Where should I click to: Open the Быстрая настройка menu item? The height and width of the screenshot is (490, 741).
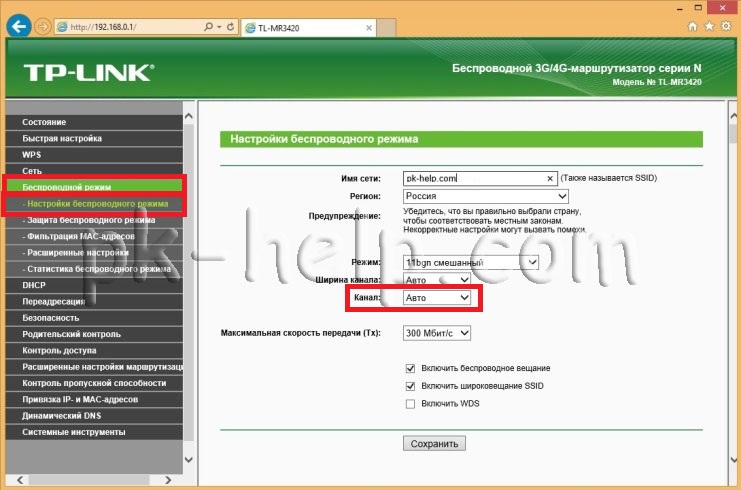[94, 138]
